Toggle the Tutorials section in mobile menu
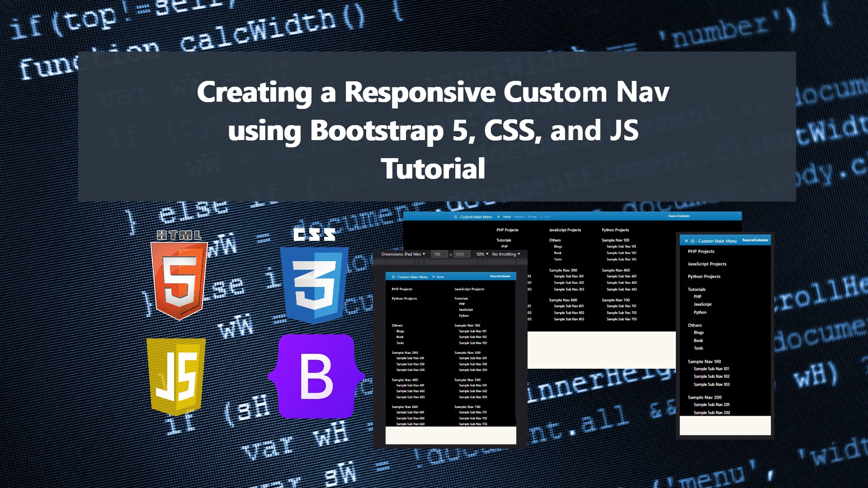 696,289
